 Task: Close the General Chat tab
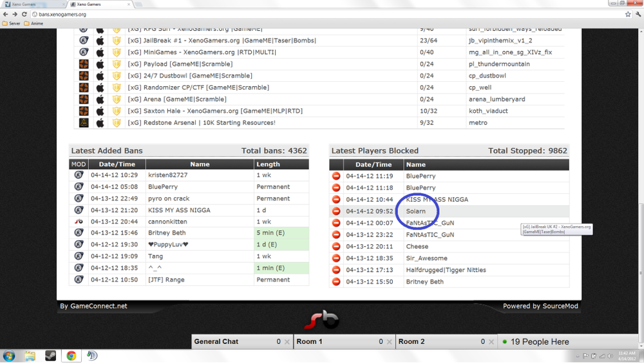pyautogui.click(x=287, y=342)
